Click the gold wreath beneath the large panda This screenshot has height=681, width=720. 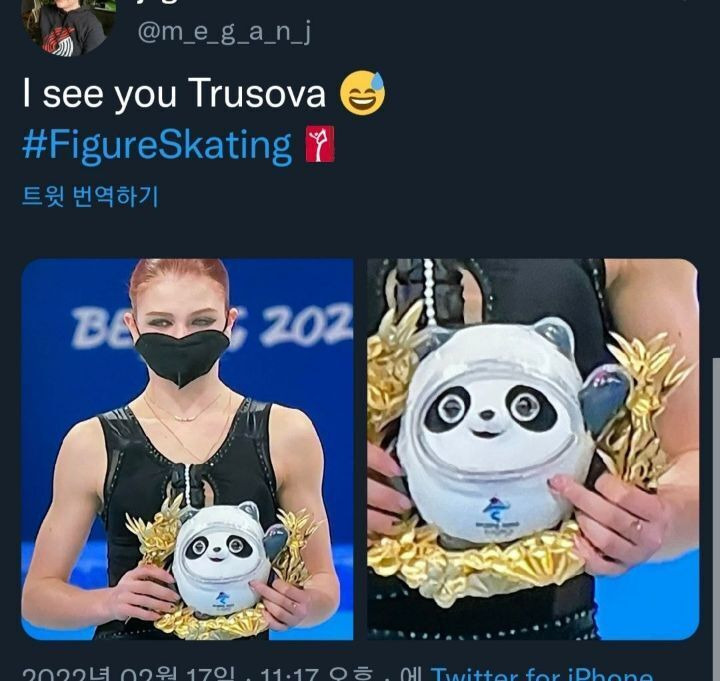[x=478, y=564]
